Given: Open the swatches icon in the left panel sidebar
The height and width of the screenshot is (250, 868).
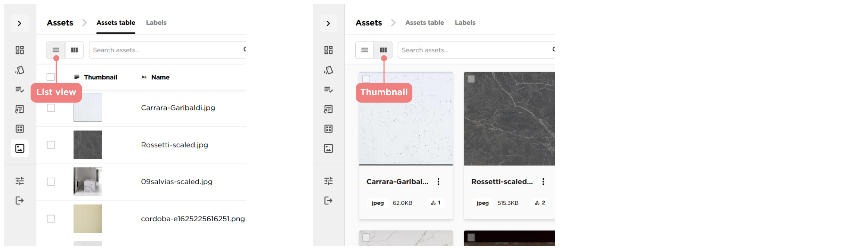Looking at the screenshot, I should pos(20,70).
